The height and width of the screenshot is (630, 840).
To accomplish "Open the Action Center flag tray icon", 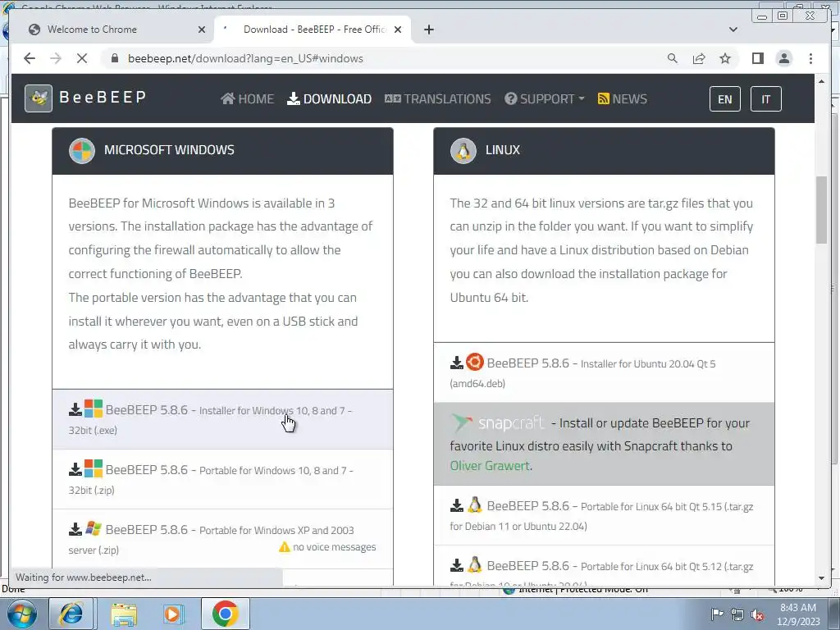I will tap(717, 614).
